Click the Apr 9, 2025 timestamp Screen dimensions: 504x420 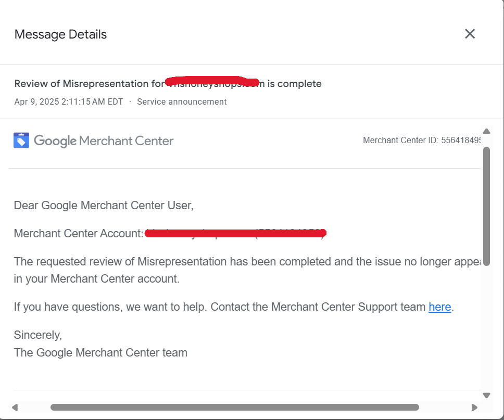click(x=69, y=102)
